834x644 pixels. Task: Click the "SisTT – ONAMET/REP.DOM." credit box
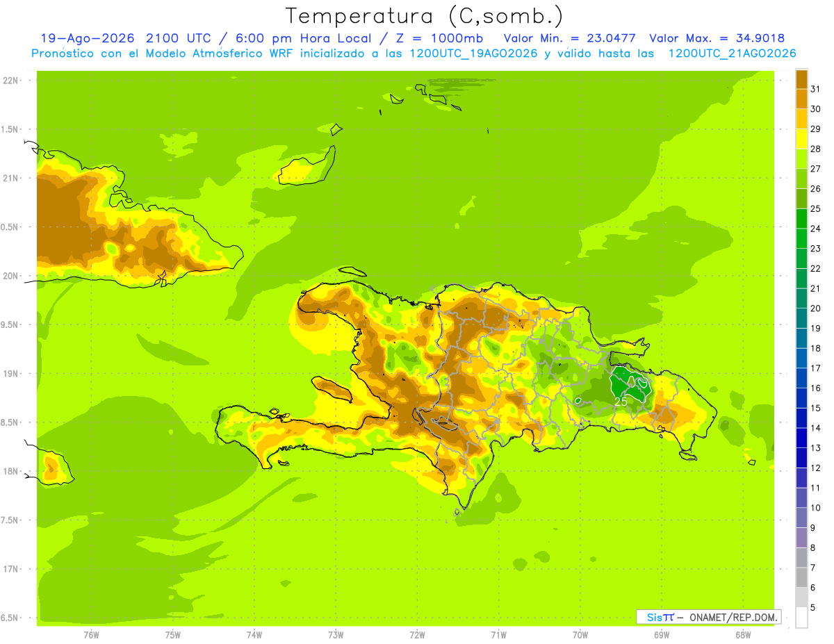tap(708, 617)
